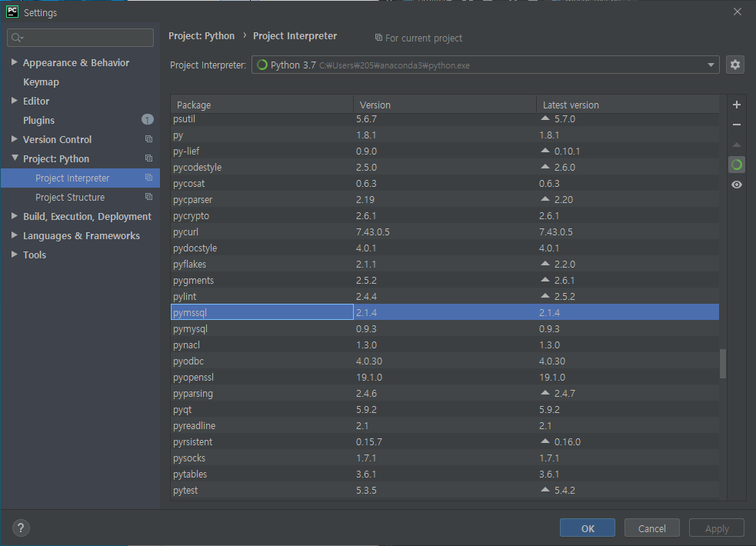Click the copy icon beside Project Structure
The image size is (756, 546).
[x=148, y=197]
